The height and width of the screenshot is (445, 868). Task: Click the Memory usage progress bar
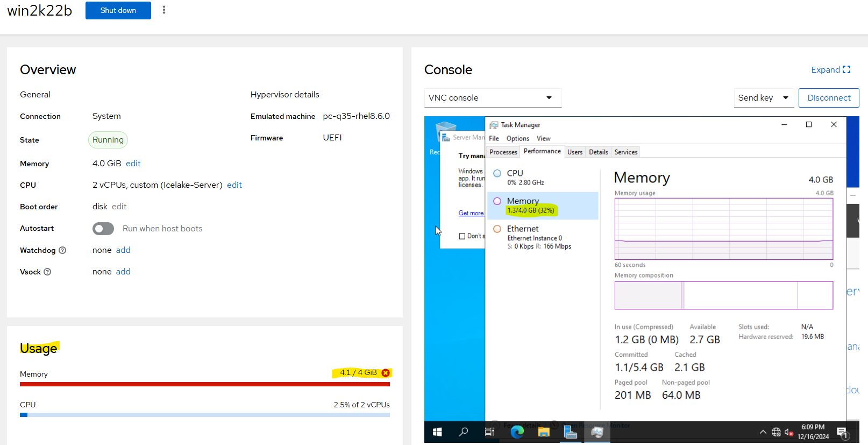point(205,384)
